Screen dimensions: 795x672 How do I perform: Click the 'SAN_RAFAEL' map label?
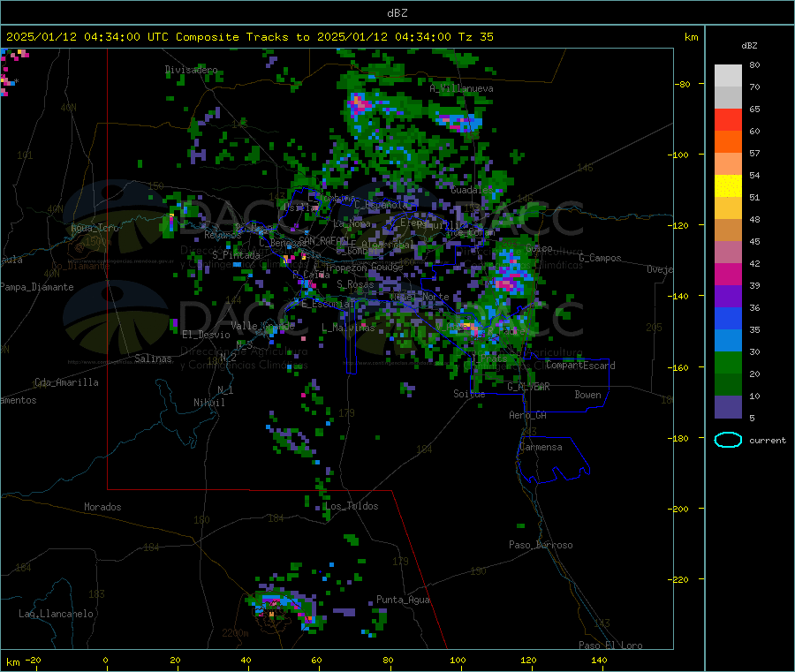pyautogui.click(x=323, y=239)
